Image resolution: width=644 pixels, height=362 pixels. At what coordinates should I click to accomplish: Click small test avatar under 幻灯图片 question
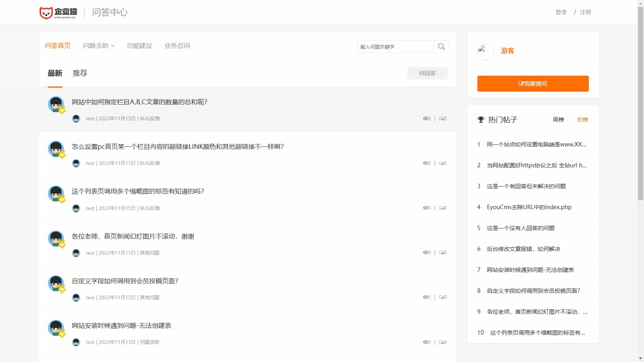tap(76, 253)
